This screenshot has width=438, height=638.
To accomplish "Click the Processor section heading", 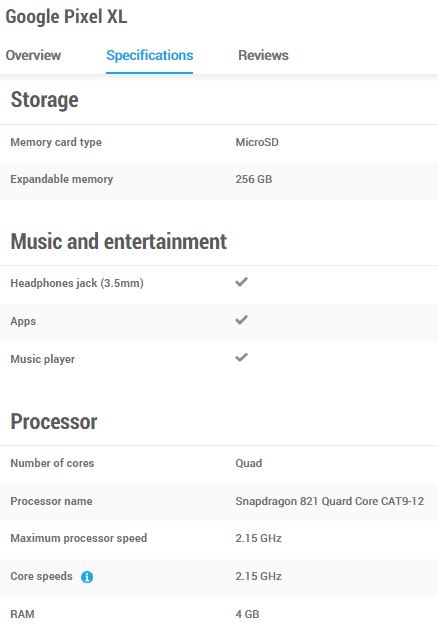I will point(54,422).
